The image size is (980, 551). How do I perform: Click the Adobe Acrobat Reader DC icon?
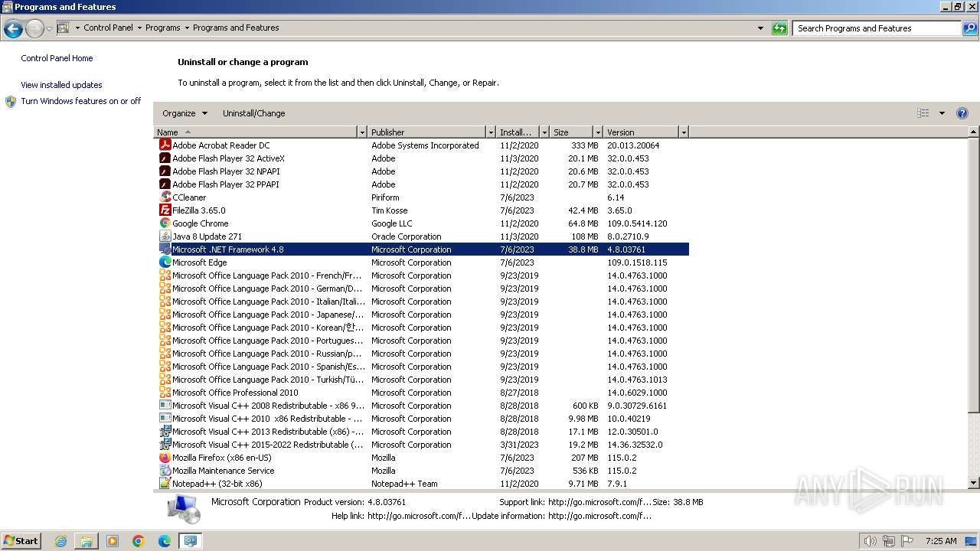[x=165, y=145]
